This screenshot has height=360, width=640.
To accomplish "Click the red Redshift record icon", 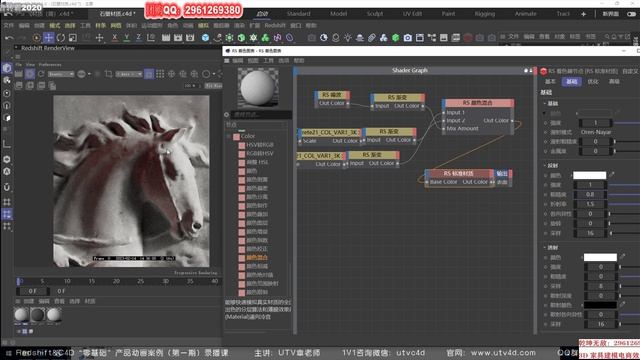I will point(468,38).
